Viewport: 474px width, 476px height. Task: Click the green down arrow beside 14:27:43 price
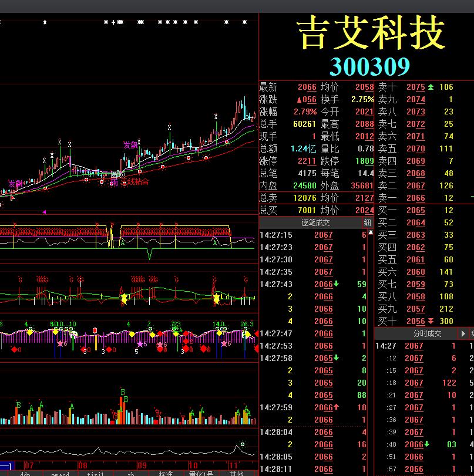pyautogui.click(x=336, y=284)
